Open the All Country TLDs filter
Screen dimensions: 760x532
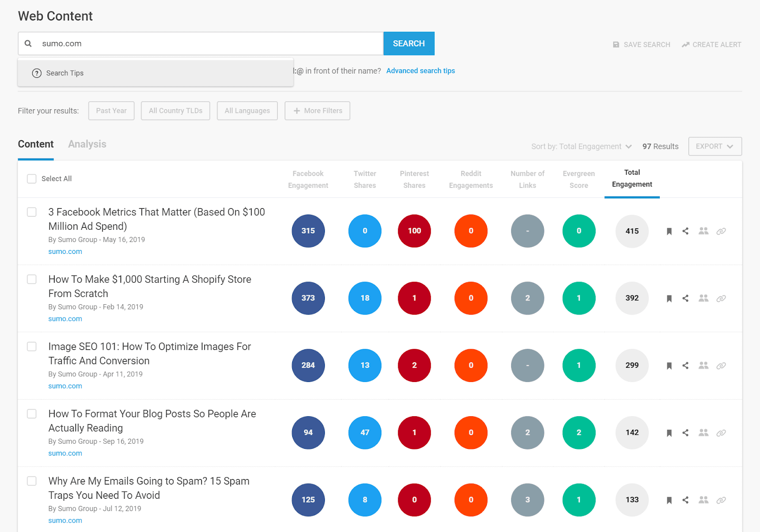[175, 111]
